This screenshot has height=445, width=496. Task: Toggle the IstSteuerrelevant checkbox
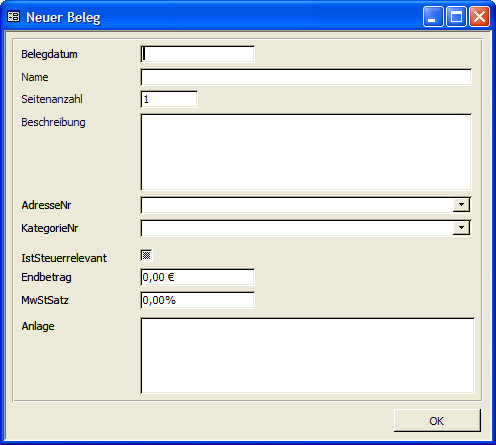click(146, 255)
